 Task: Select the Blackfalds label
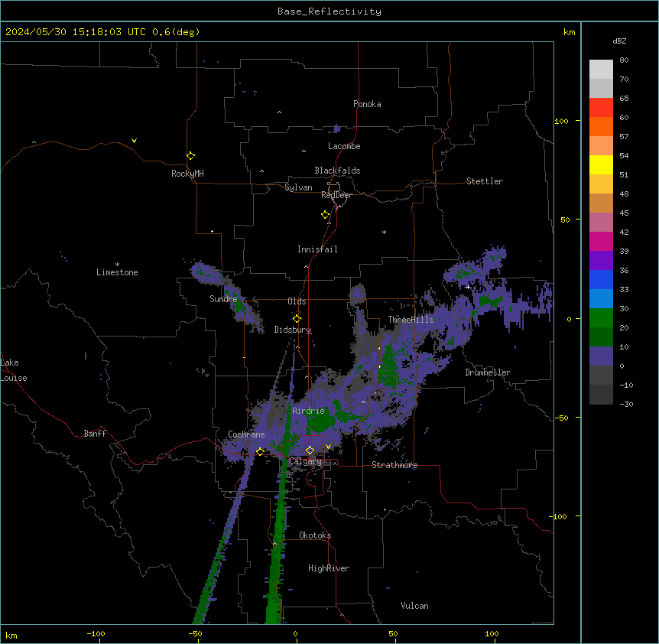[337, 171]
